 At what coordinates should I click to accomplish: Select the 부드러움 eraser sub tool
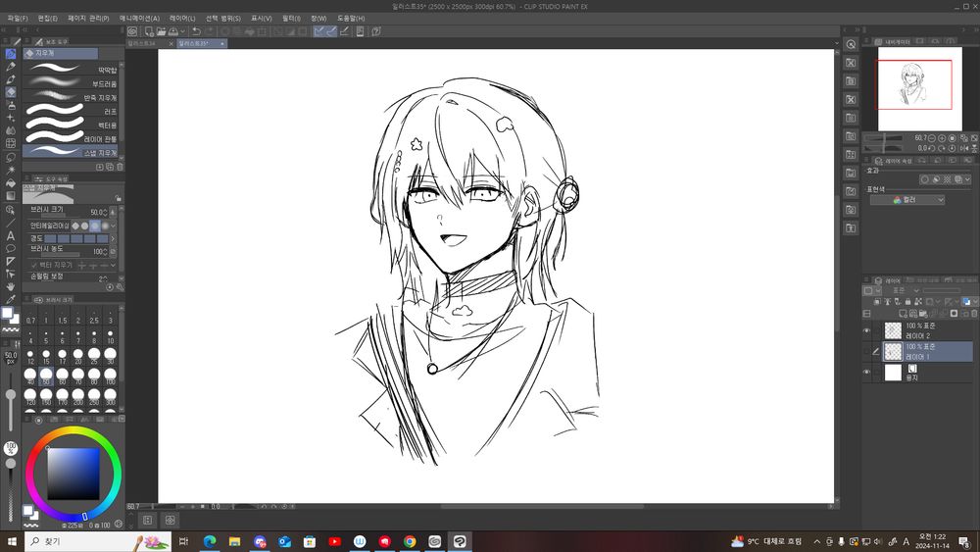tap(71, 84)
